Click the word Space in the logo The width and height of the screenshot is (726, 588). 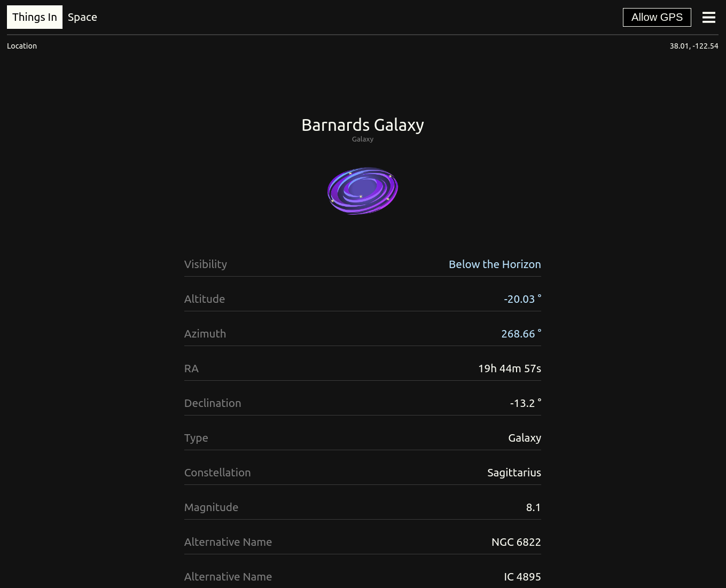[x=82, y=17]
